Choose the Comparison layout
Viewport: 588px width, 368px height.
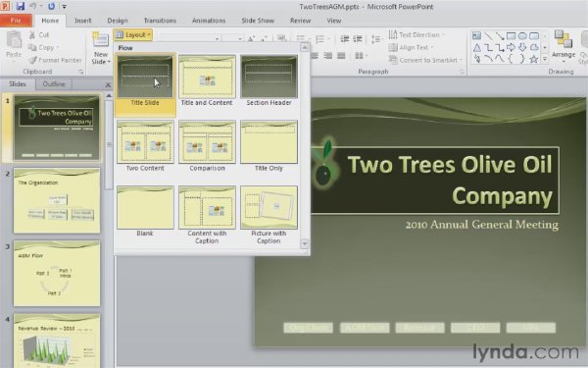pyautogui.click(x=207, y=146)
